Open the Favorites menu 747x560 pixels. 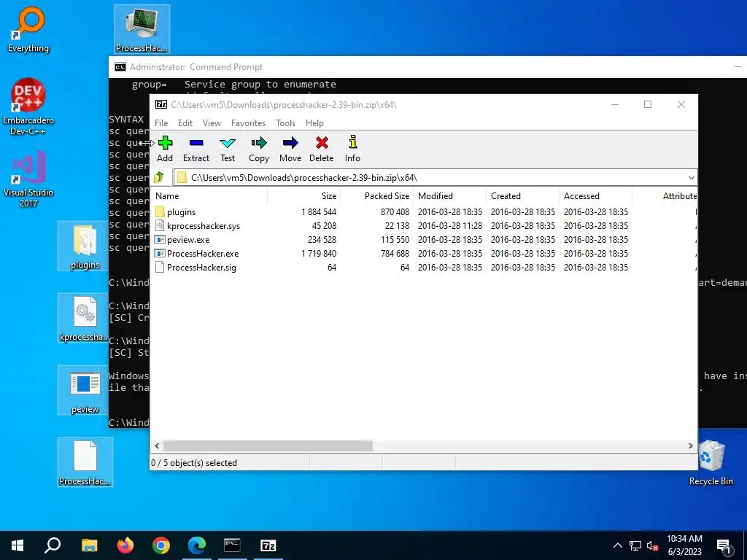point(248,122)
